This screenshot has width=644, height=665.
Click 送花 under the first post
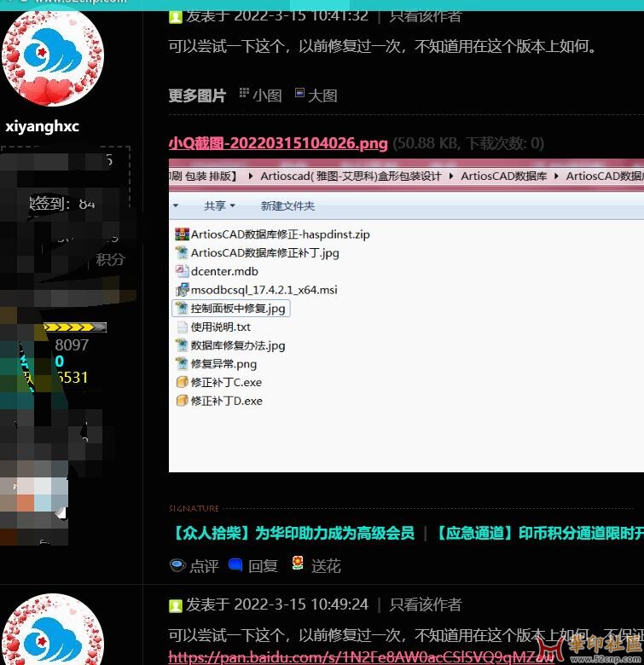click(326, 566)
